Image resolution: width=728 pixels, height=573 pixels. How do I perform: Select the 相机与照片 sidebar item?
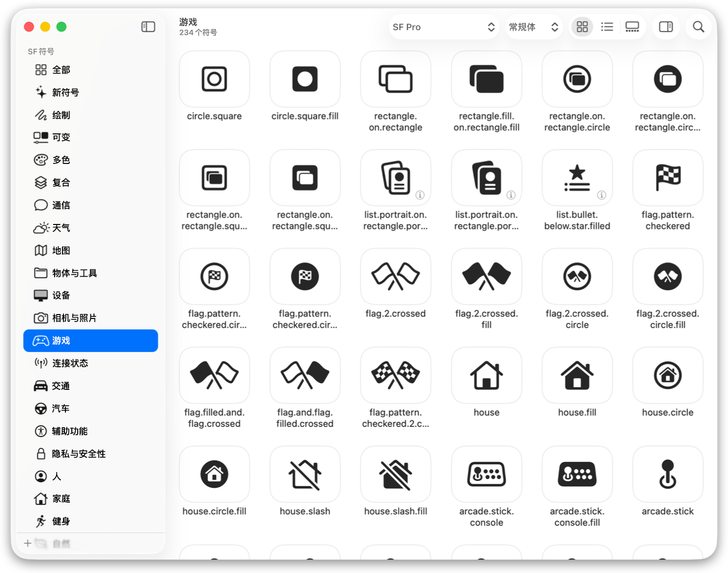(x=91, y=318)
